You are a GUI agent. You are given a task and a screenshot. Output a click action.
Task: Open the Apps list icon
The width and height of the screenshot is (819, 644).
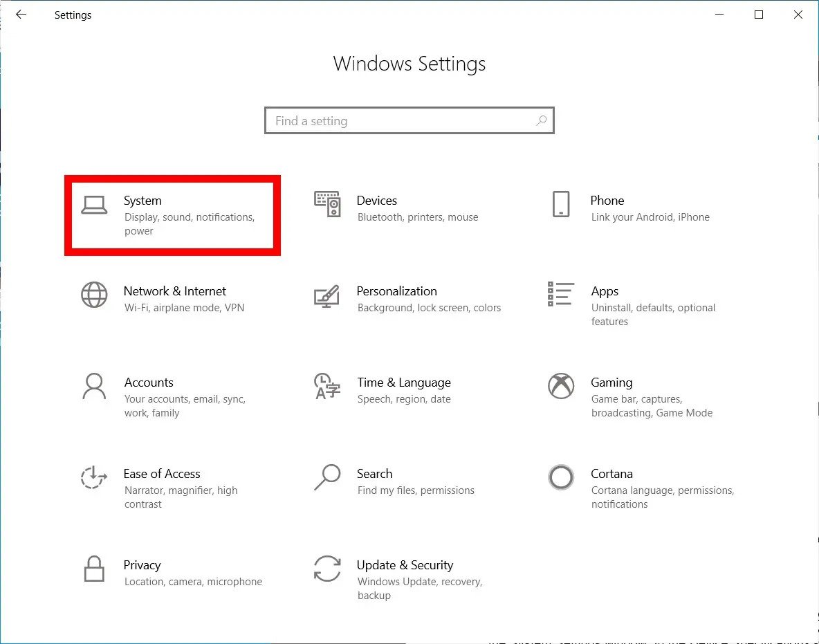point(560,294)
